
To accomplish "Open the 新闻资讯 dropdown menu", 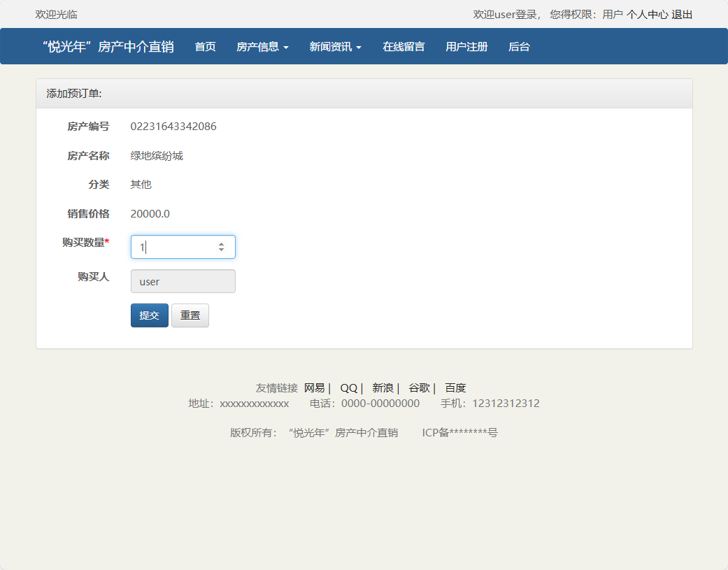I will point(334,46).
